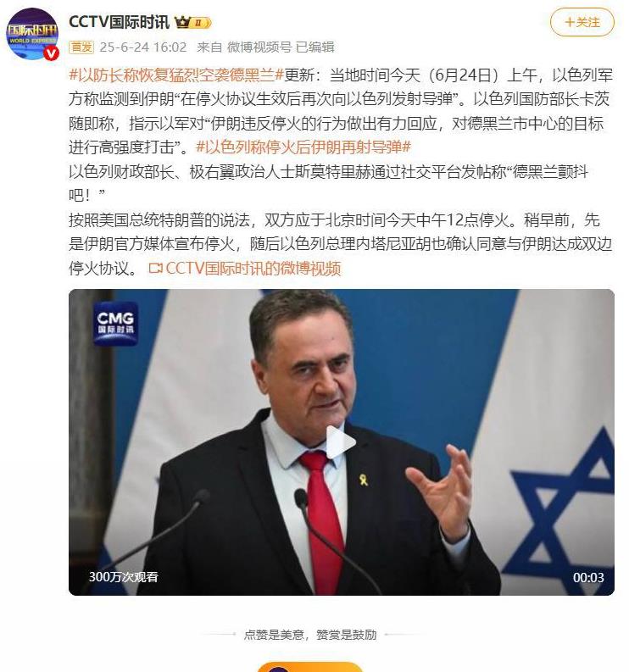The width and height of the screenshot is (629, 672).
Task: Click the 微博视频号 source link
Action: (x=259, y=47)
